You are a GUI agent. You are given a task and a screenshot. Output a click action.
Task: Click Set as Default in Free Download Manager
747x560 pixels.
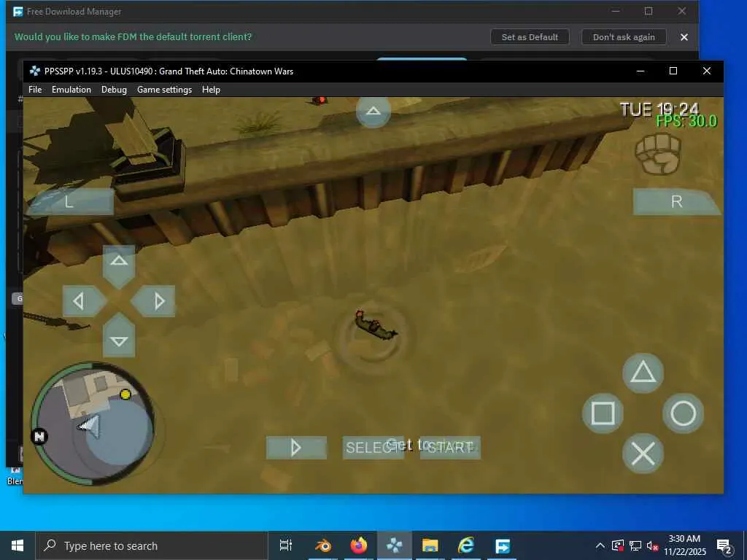coord(530,36)
